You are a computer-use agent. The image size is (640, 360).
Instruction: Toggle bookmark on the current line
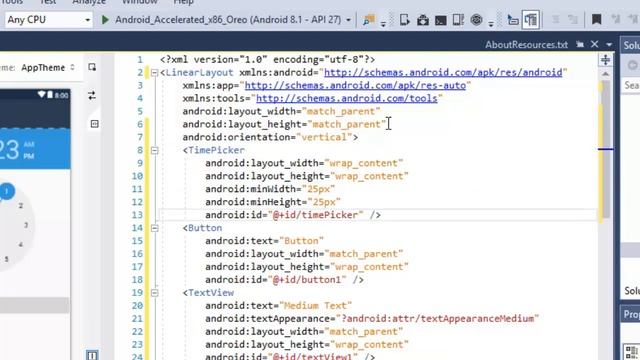click(596, 19)
